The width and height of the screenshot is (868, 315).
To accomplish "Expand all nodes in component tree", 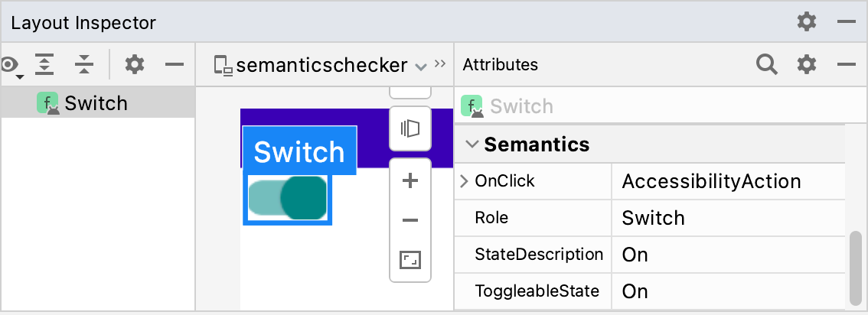I will pos(46,65).
